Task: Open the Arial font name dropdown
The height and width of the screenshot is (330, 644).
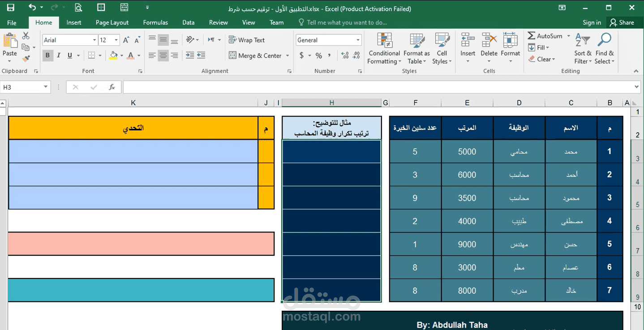Action: tap(94, 40)
